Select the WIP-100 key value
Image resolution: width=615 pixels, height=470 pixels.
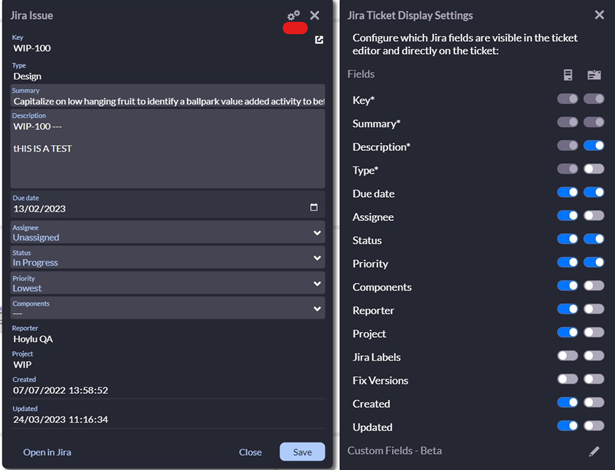32,48
